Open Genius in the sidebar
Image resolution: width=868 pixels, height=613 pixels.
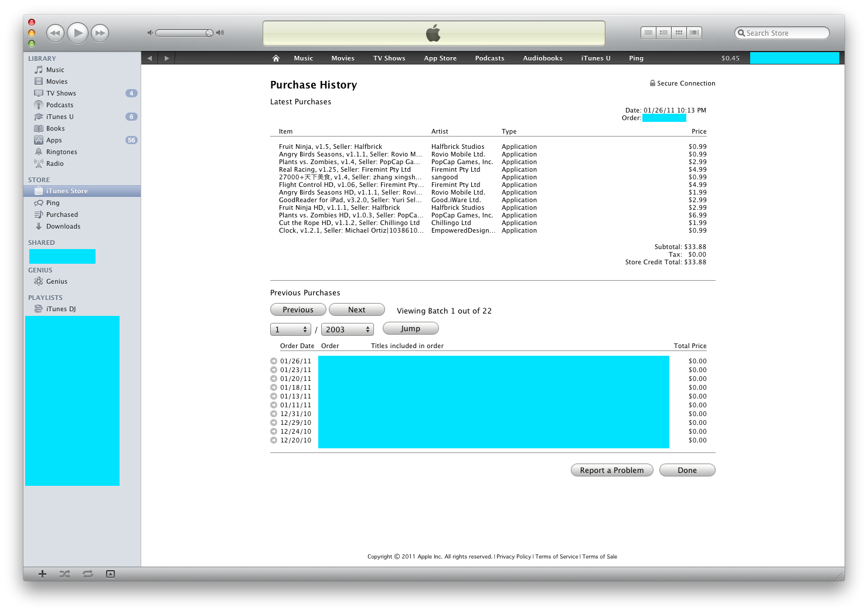coord(56,281)
